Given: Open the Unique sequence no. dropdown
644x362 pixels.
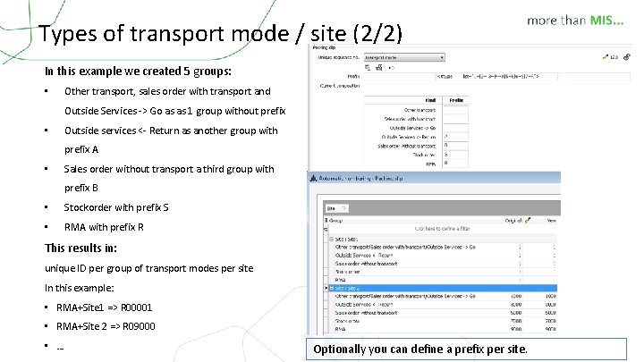Looking at the screenshot, I should pos(404,57).
